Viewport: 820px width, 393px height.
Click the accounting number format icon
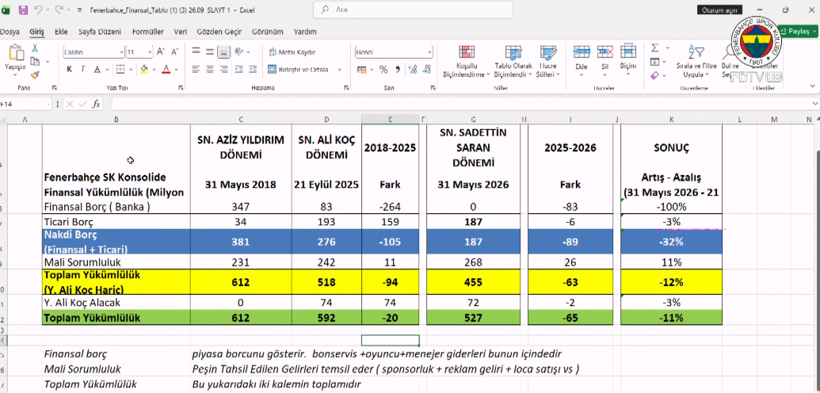click(361, 70)
